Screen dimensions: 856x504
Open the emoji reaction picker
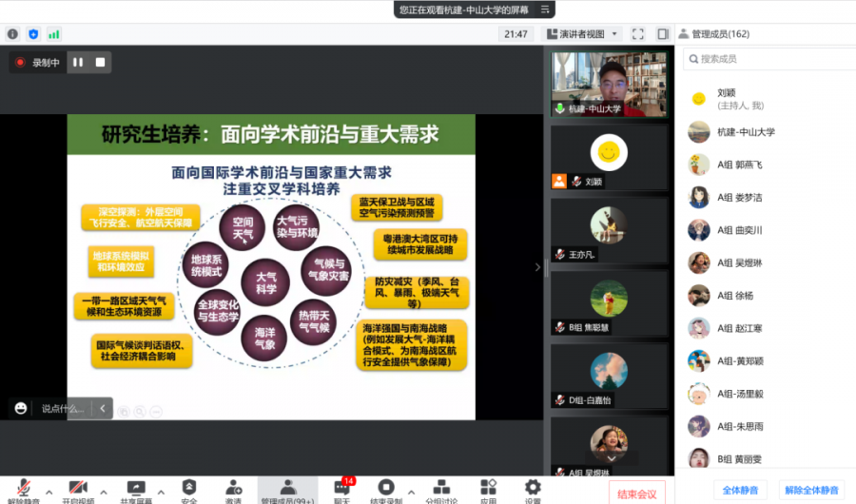point(21,408)
